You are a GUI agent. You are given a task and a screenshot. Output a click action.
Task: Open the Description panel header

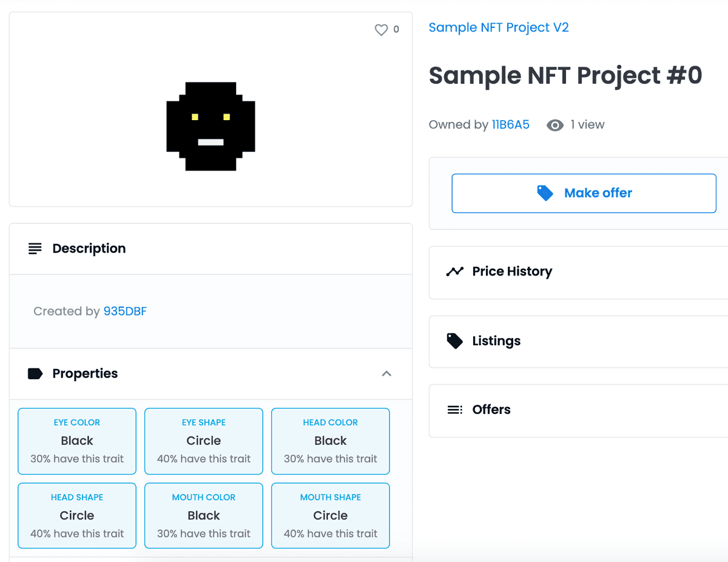[x=89, y=248]
